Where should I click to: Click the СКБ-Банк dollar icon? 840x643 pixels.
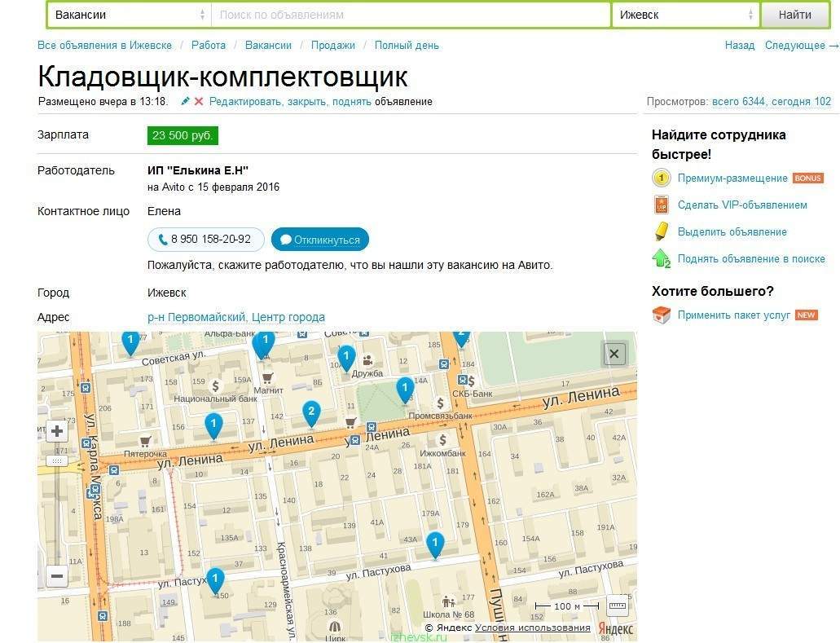point(471,381)
